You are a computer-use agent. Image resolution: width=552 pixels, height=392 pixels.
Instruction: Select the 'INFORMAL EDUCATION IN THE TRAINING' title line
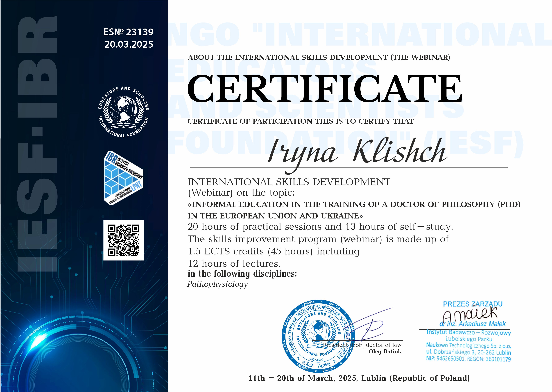click(x=354, y=204)
